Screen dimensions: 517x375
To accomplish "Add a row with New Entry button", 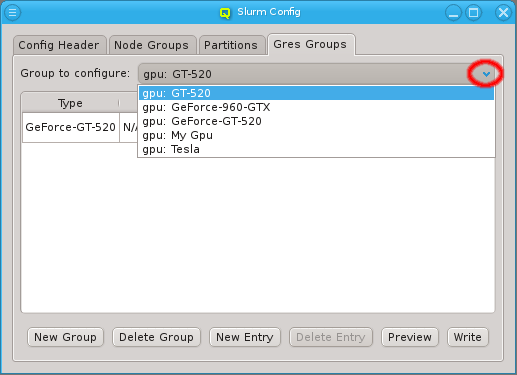I will click(245, 337).
